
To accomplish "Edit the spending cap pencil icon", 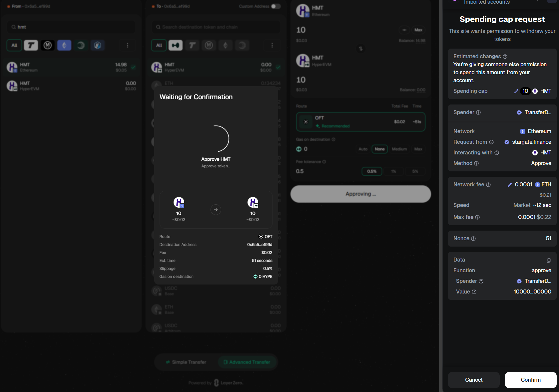I will pyautogui.click(x=516, y=91).
